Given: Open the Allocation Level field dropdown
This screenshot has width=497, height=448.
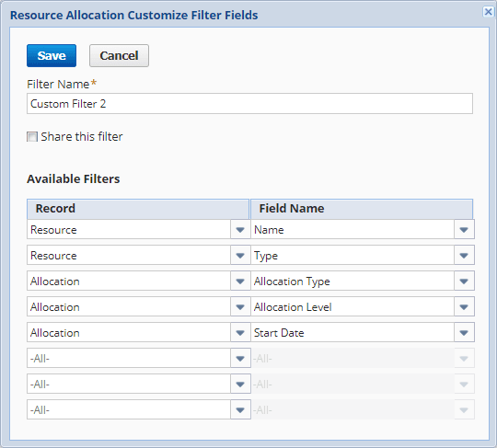Looking at the screenshot, I should click(464, 306).
